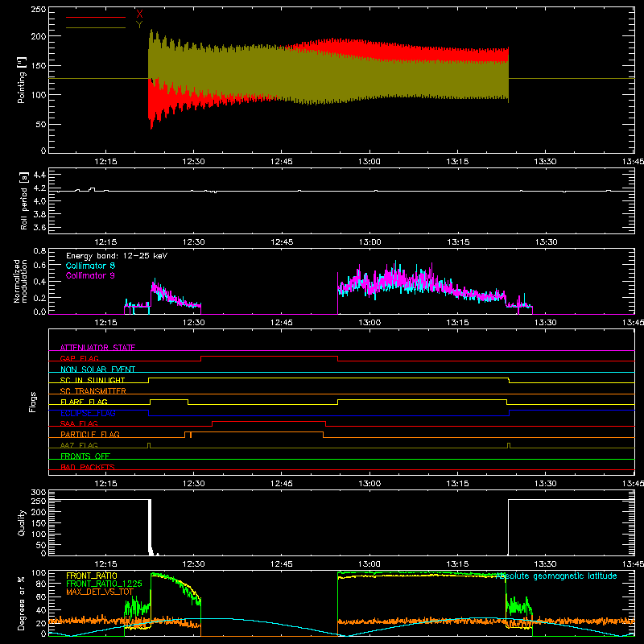Click the NON_SOLAR_EVENT flag label
Screen dimensions: 644x644
click(97, 369)
